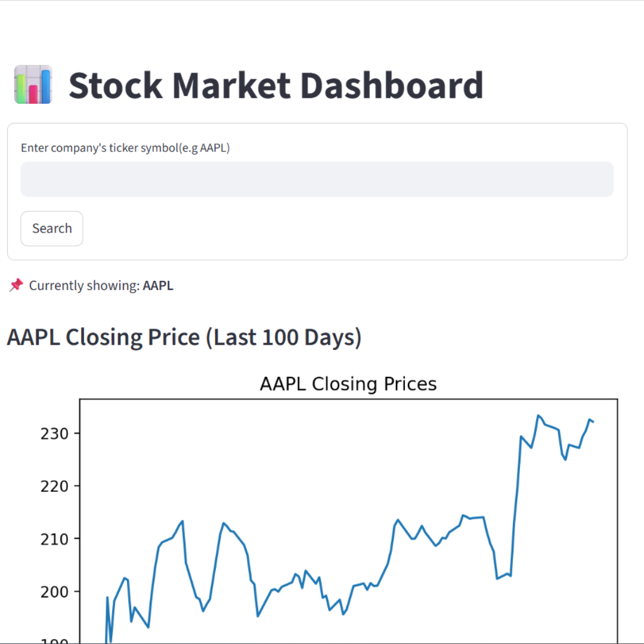Click the highest peak of the price line

pyautogui.click(x=538, y=415)
